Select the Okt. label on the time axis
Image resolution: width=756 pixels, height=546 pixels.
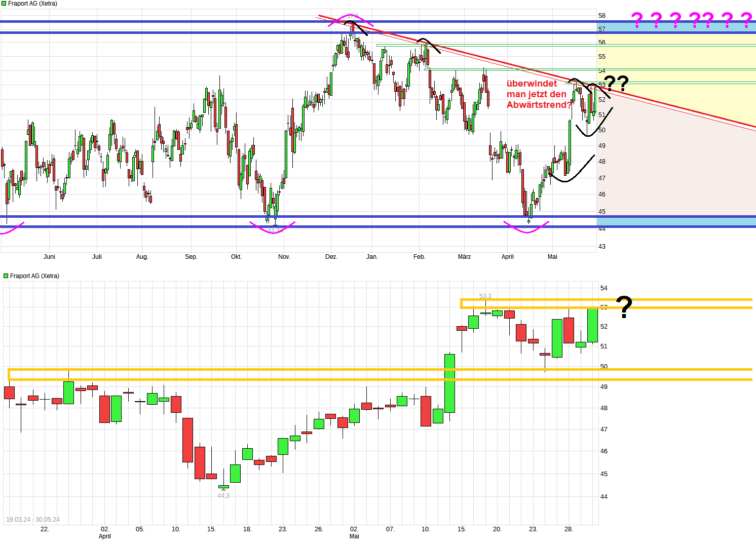(237, 257)
